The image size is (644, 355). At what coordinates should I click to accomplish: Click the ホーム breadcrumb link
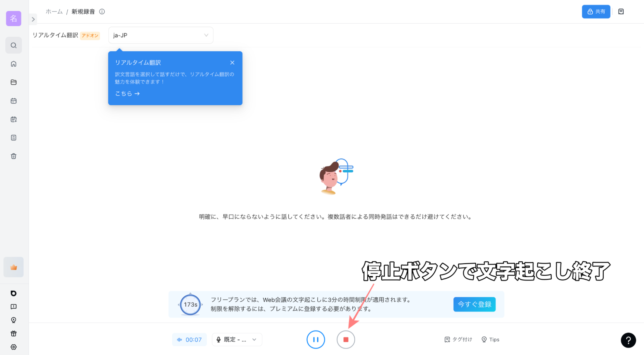click(x=54, y=12)
